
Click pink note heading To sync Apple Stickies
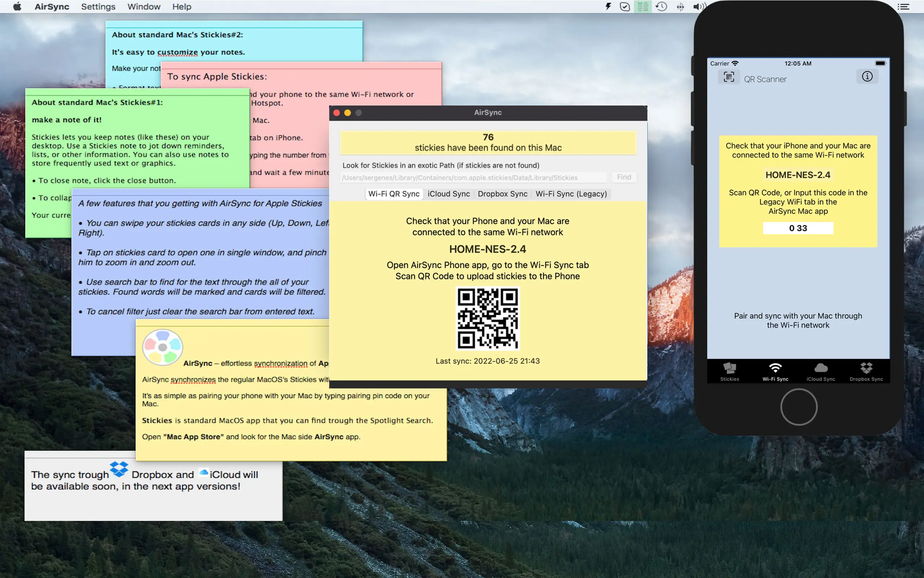pyautogui.click(x=217, y=77)
